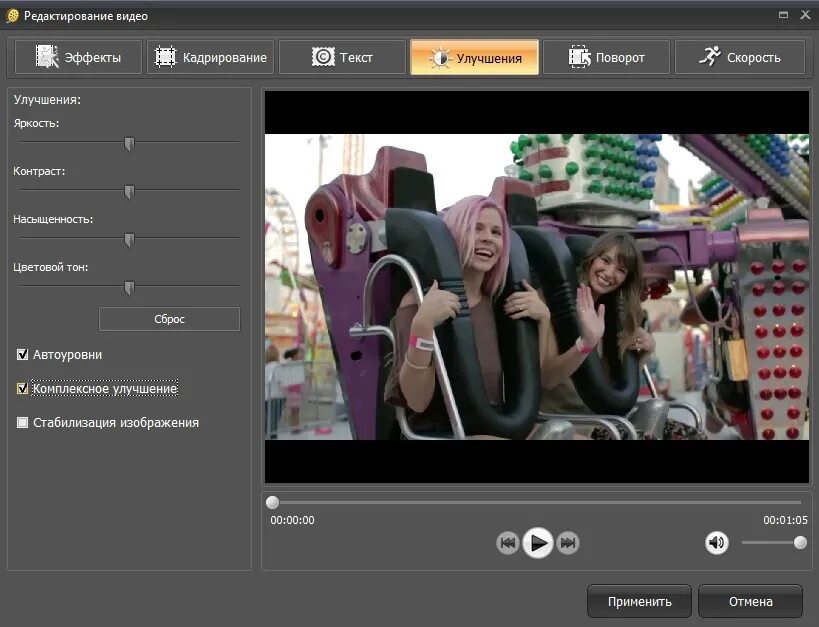
Task: Open the Скорость speed tool icon
Action: [711, 57]
